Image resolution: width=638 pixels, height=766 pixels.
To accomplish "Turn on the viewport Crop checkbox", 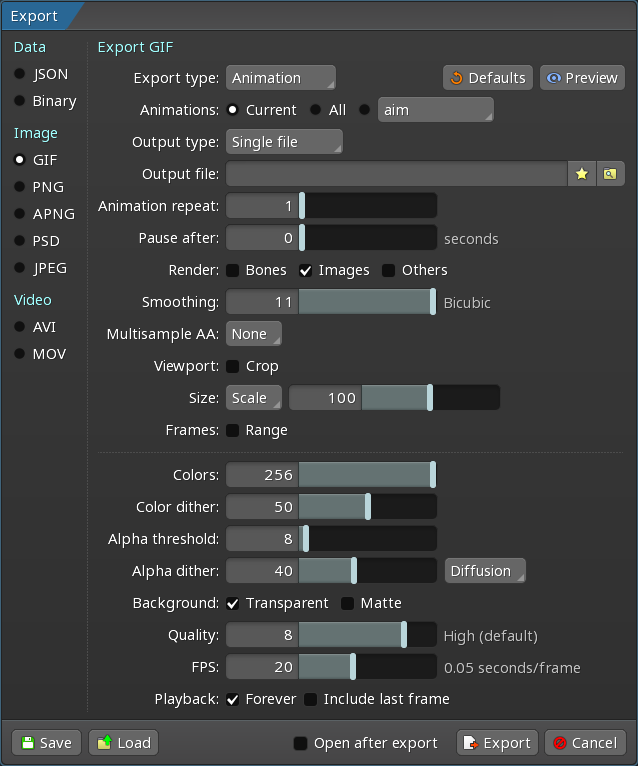I will click(x=232, y=366).
